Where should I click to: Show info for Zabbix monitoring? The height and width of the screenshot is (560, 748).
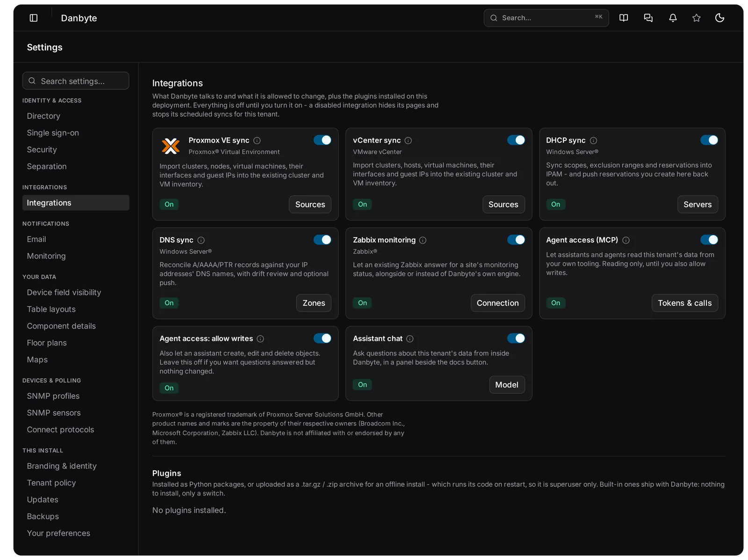[423, 240]
